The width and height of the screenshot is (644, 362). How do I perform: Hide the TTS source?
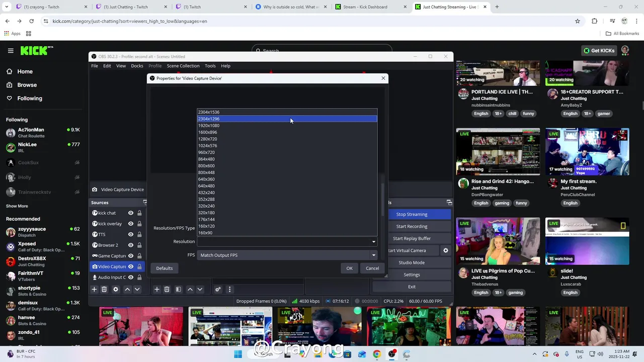[131, 234]
